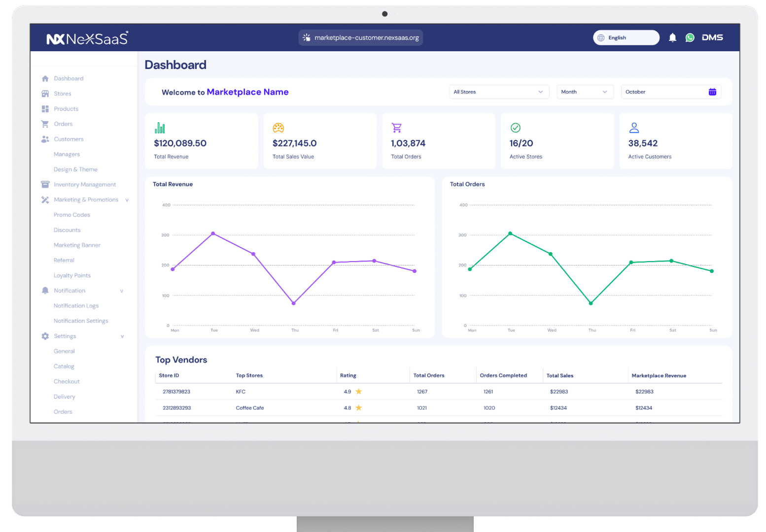This screenshot has width=766, height=532.
Task: Open the All Stores dropdown
Action: tap(498, 92)
